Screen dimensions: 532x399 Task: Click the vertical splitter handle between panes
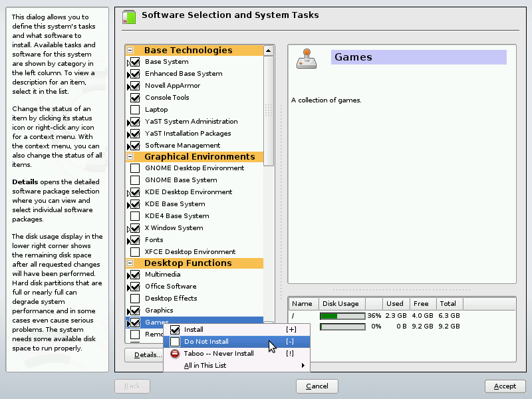281,202
